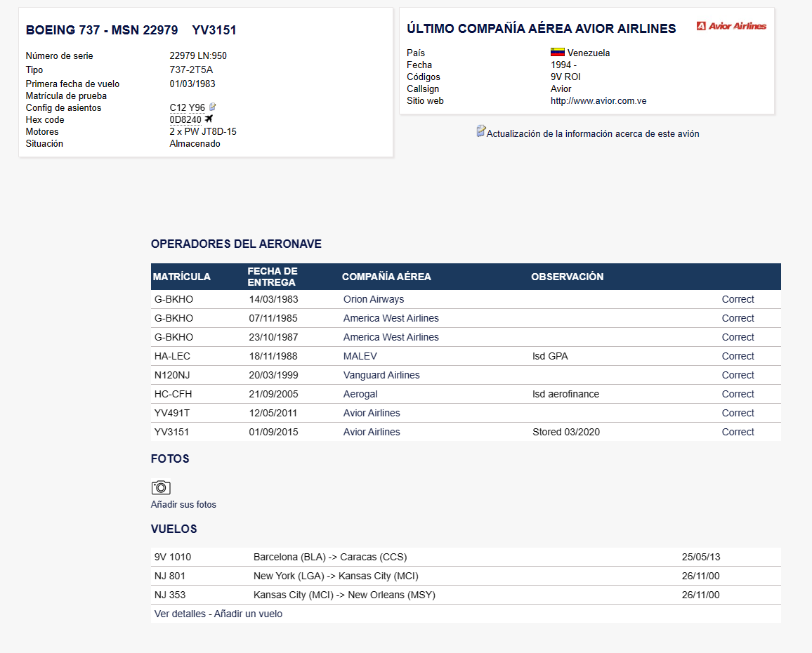Screen dimensions: 812x653
Task: Select the Almacenado status value
Action: point(195,143)
